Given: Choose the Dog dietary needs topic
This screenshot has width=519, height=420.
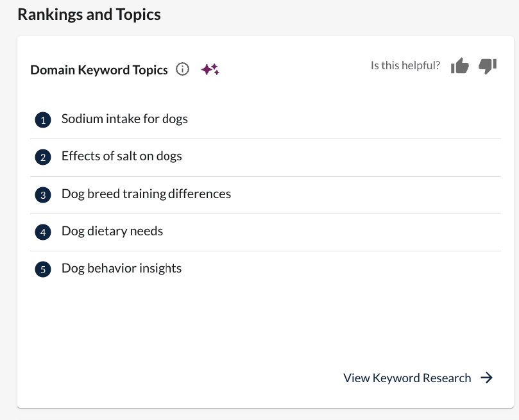Looking at the screenshot, I should 112,231.
